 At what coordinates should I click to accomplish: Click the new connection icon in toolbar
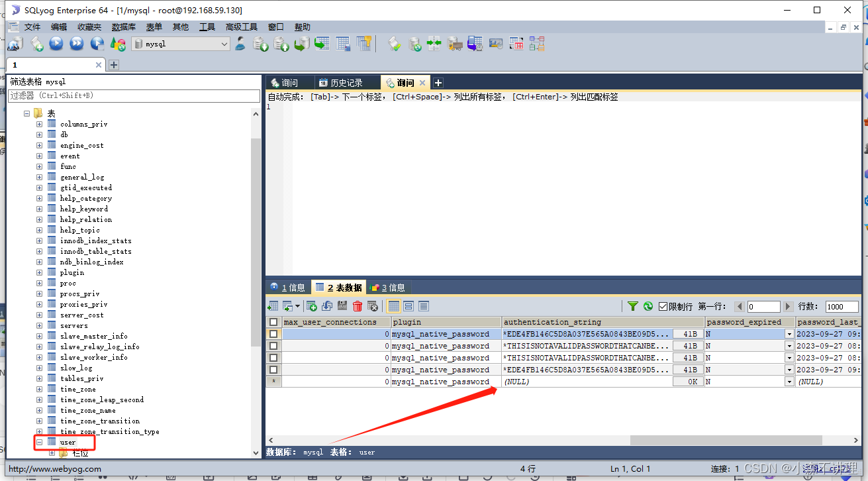tap(15, 44)
